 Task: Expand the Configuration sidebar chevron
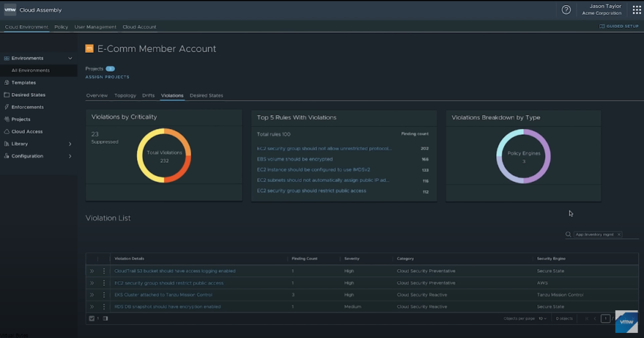(x=70, y=156)
